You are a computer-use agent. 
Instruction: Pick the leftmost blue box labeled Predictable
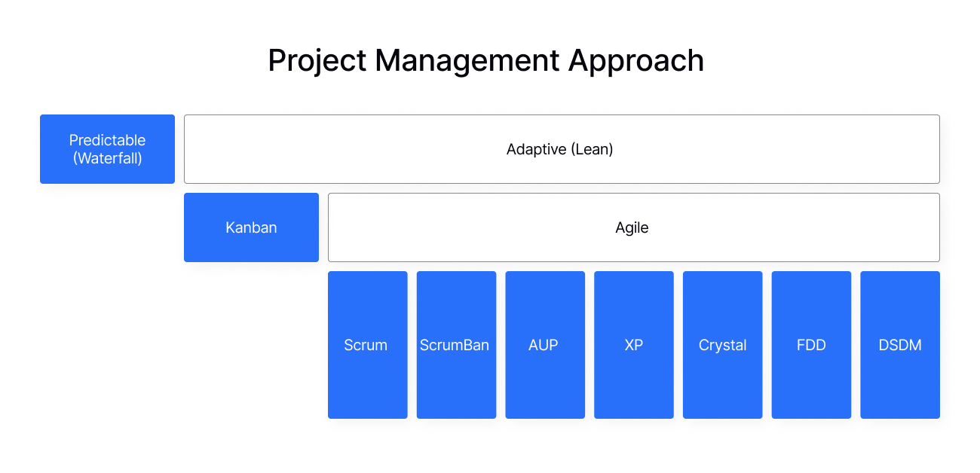(x=107, y=148)
